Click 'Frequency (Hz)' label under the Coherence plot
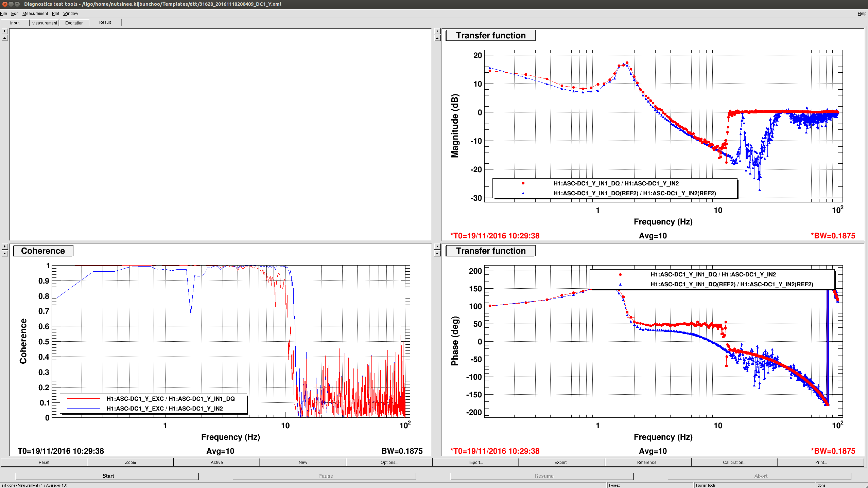The width and height of the screenshot is (868, 488). coord(230,437)
